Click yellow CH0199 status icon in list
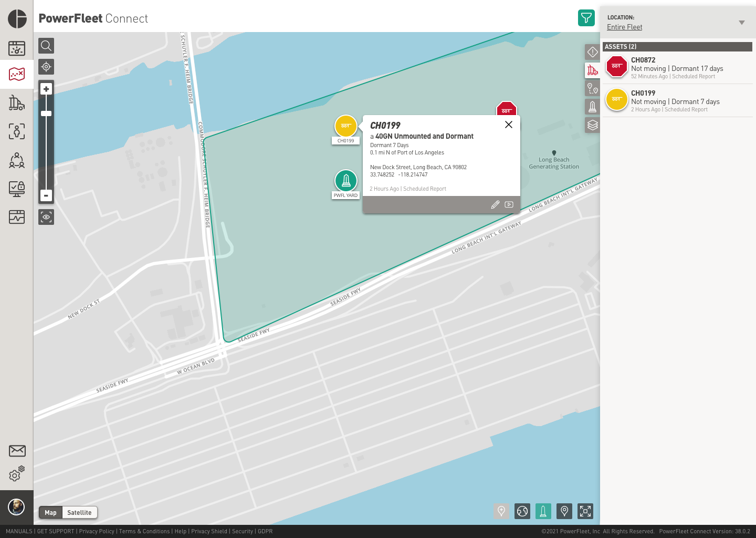The height and width of the screenshot is (538, 756). pos(617,100)
